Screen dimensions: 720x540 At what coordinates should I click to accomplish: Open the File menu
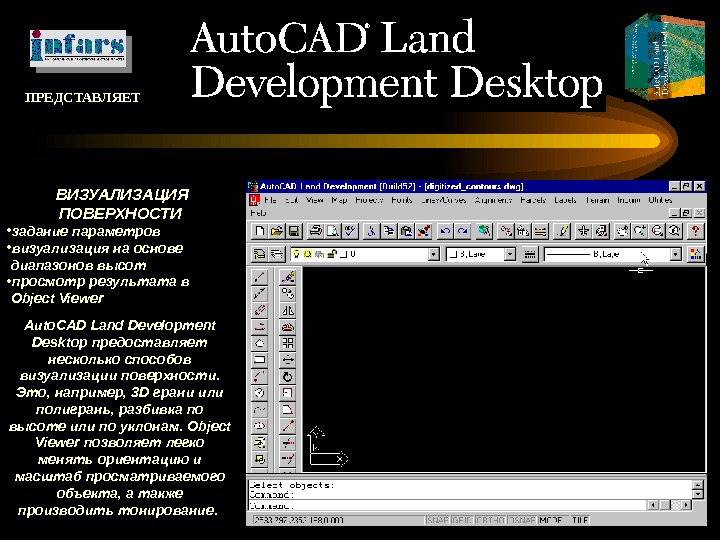coord(270,200)
